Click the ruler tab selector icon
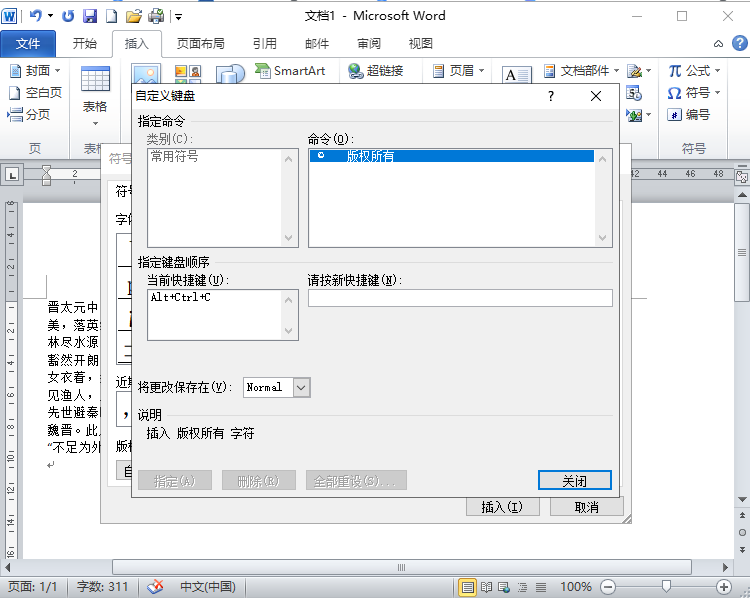750x598 pixels. (x=12, y=175)
